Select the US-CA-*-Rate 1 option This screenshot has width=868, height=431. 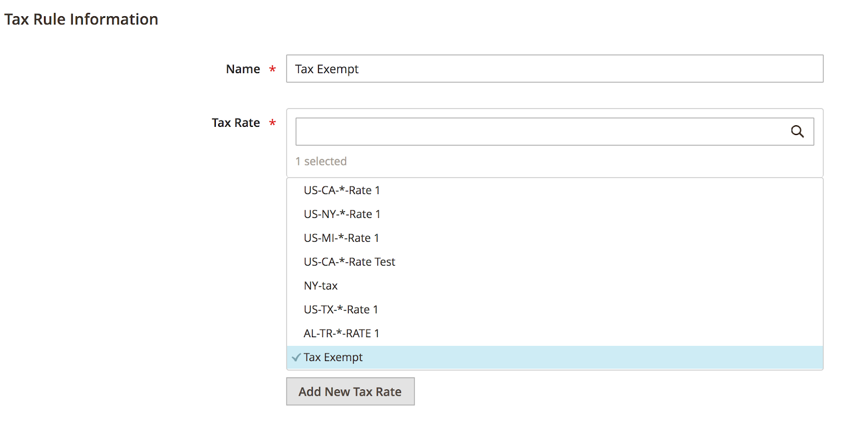pos(554,190)
